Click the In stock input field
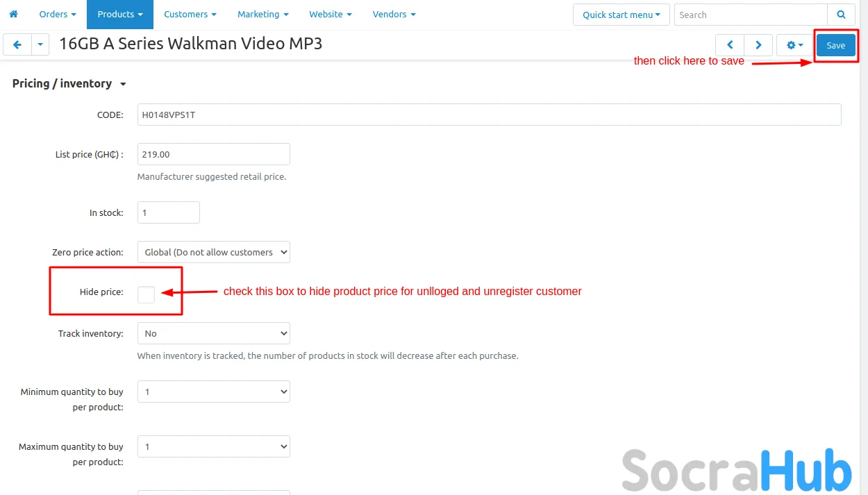The image size is (868, 495). point(169,212)
